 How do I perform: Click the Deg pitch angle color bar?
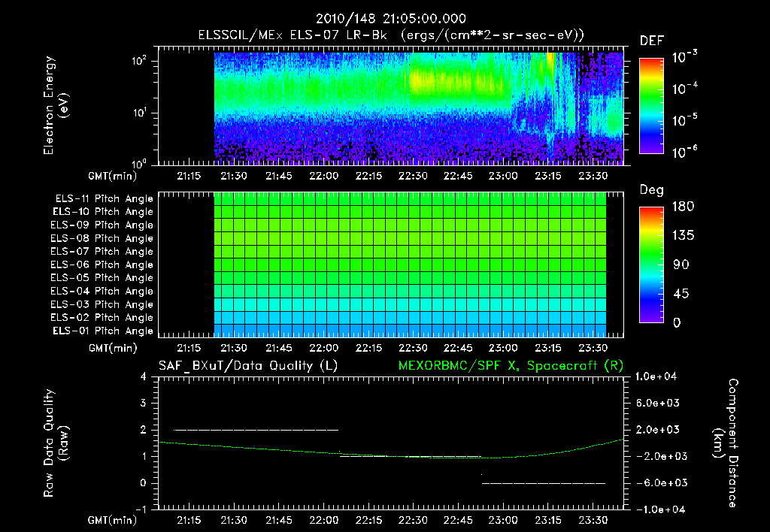651,264
